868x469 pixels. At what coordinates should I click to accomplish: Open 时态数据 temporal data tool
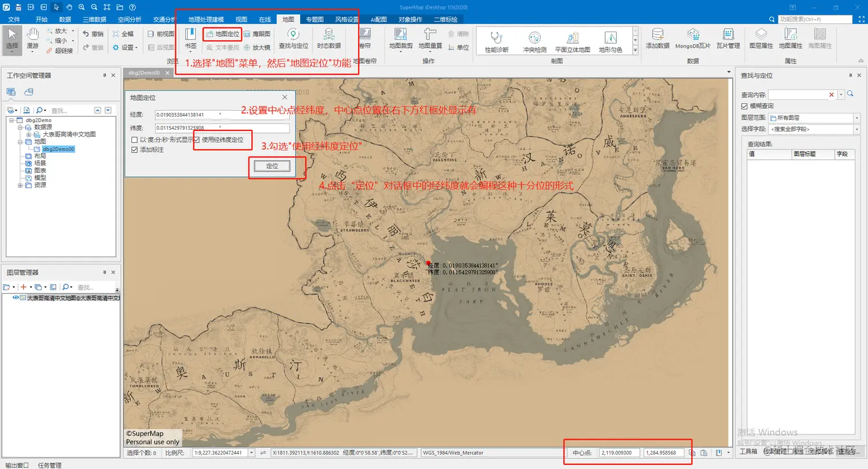pos(329,38)
